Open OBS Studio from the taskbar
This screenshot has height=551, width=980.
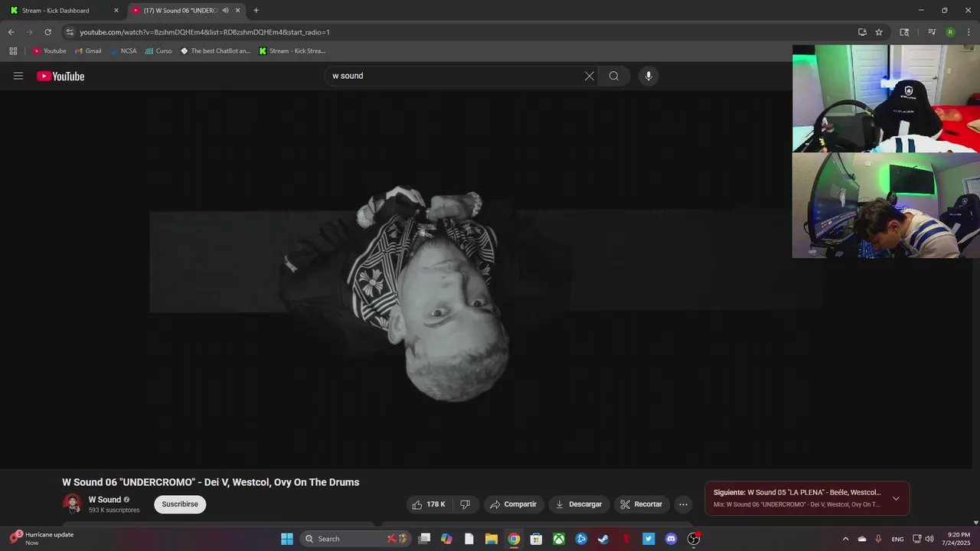click(x=694, y=539)
